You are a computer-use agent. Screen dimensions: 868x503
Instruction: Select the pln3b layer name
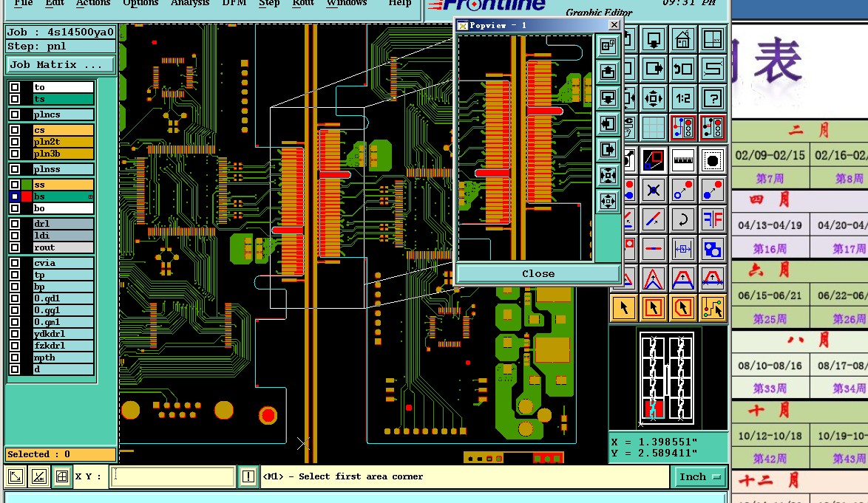(63, 153)
